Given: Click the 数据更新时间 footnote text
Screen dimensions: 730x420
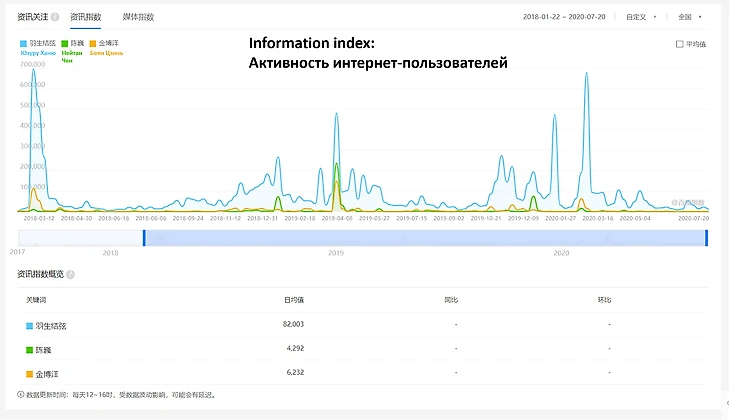Looking at the screenshot, I should pyautogui.click(x=121, y=395).
